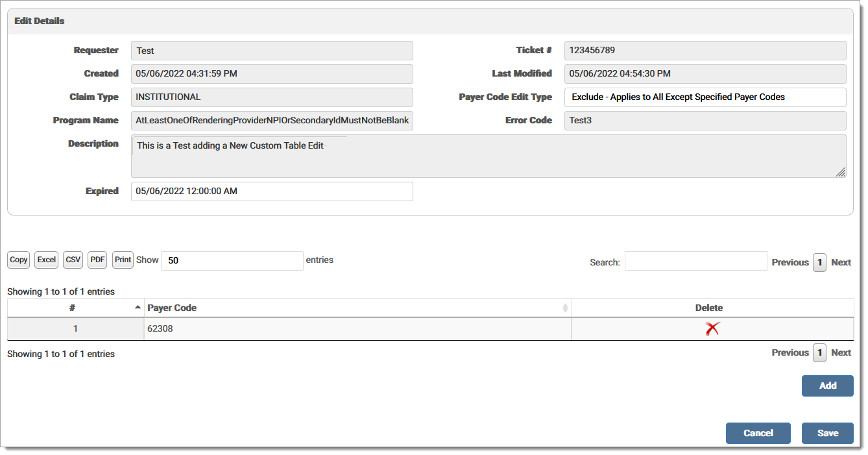Click the Expired date field
This screenshot has height=455, width=868.
[x=272, y=191]
